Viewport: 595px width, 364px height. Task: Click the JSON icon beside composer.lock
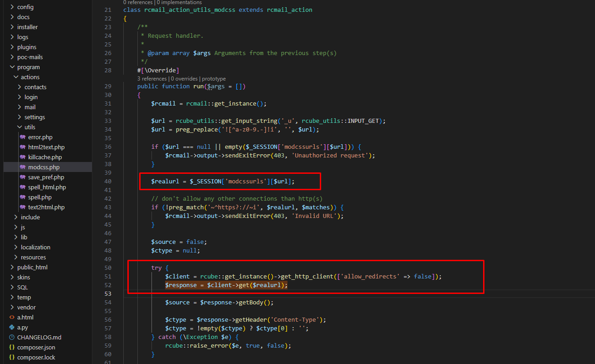pyautogui.click(x=12, y=357)
